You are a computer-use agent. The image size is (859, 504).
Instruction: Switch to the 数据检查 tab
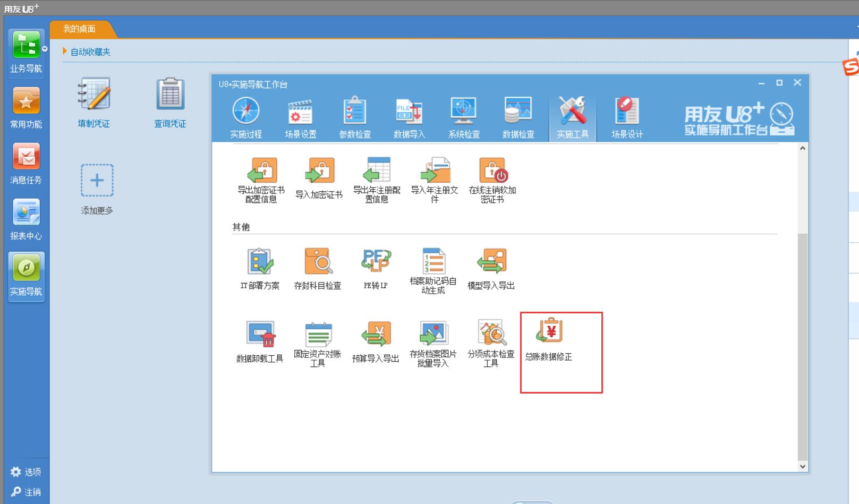point(518,118)
